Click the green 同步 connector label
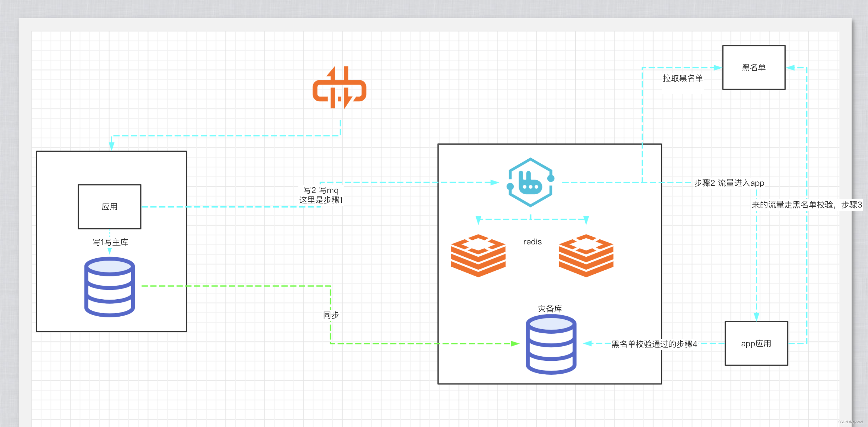This screenshot has width=868, height=427. click(x=331, y=315)
